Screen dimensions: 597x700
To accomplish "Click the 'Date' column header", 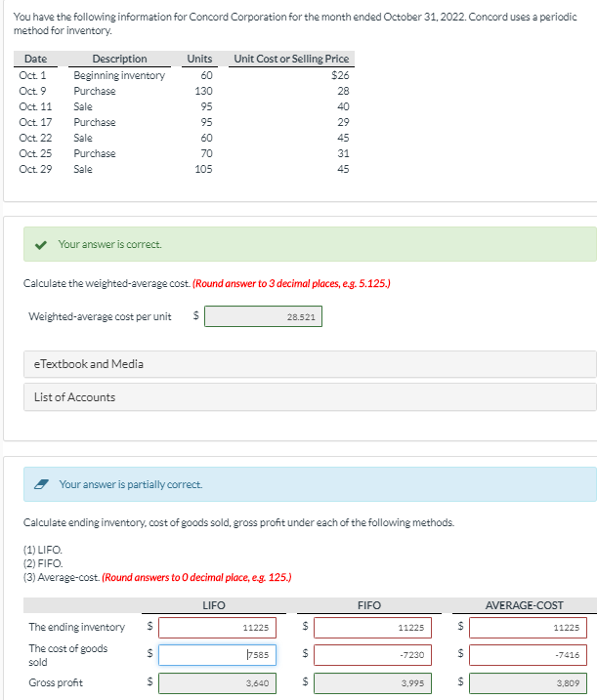I will coord(36,59).
